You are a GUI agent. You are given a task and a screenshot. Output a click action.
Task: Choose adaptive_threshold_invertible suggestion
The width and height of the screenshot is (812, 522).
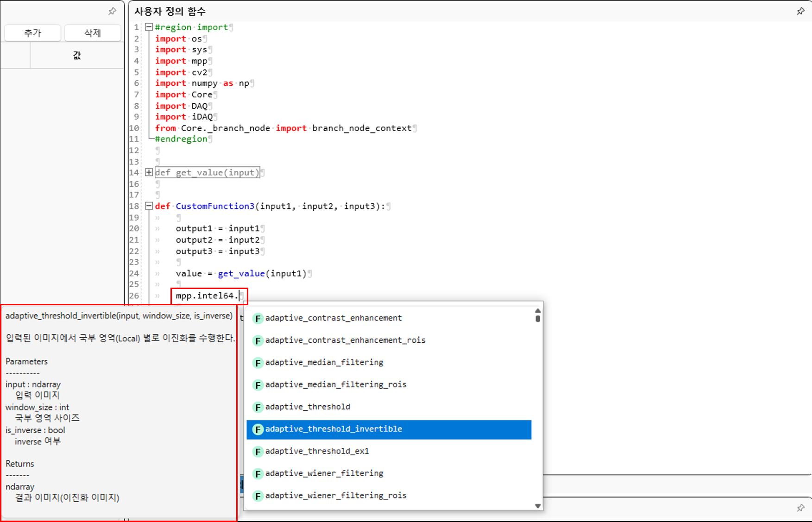tap(334, 429)
